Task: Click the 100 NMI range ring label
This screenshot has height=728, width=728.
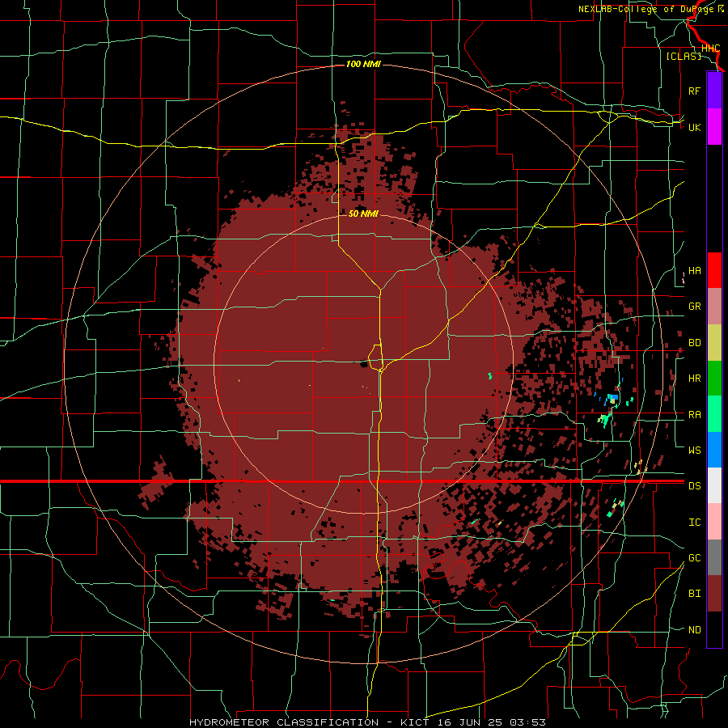Action: [363, 64]
